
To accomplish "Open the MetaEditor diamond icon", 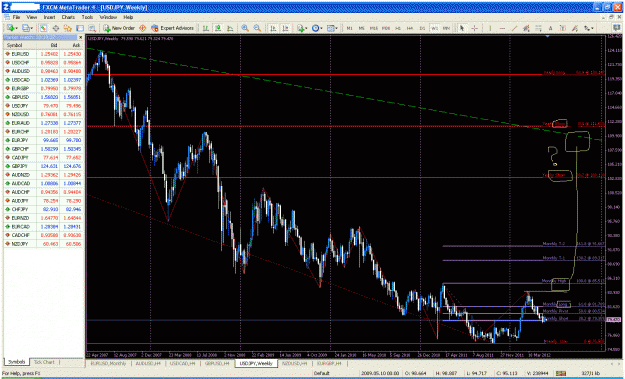I will pos(142,28).
